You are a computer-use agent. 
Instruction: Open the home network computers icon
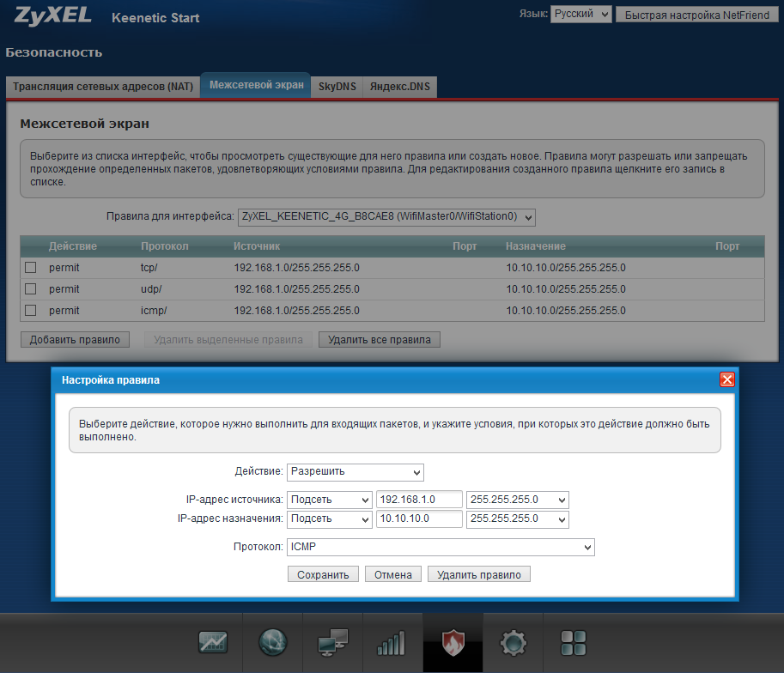(333, 642)
